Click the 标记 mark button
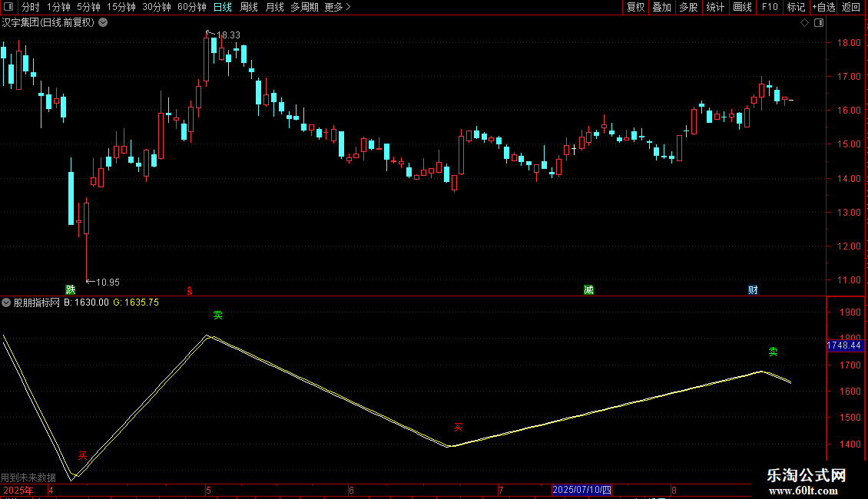Viewport: 868px width, 499px height. (x=796, y=7)
